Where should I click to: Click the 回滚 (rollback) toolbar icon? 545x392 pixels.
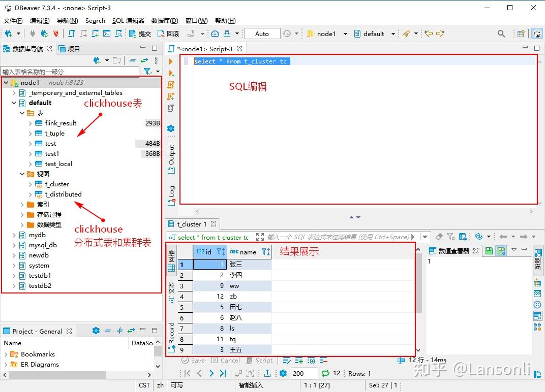(162, 34)
